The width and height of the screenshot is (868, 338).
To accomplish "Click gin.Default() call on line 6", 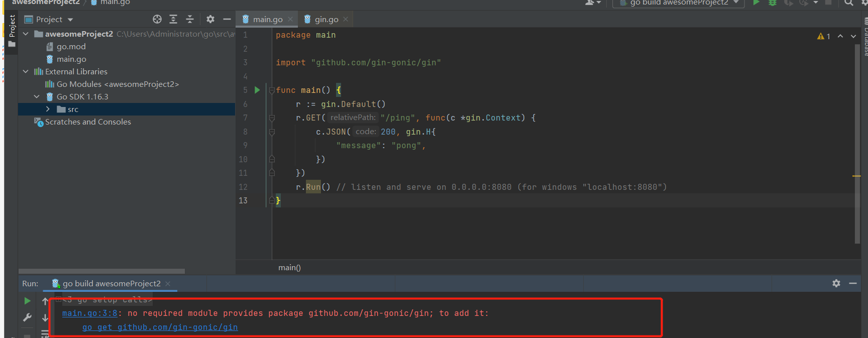I will click(353, 104).
